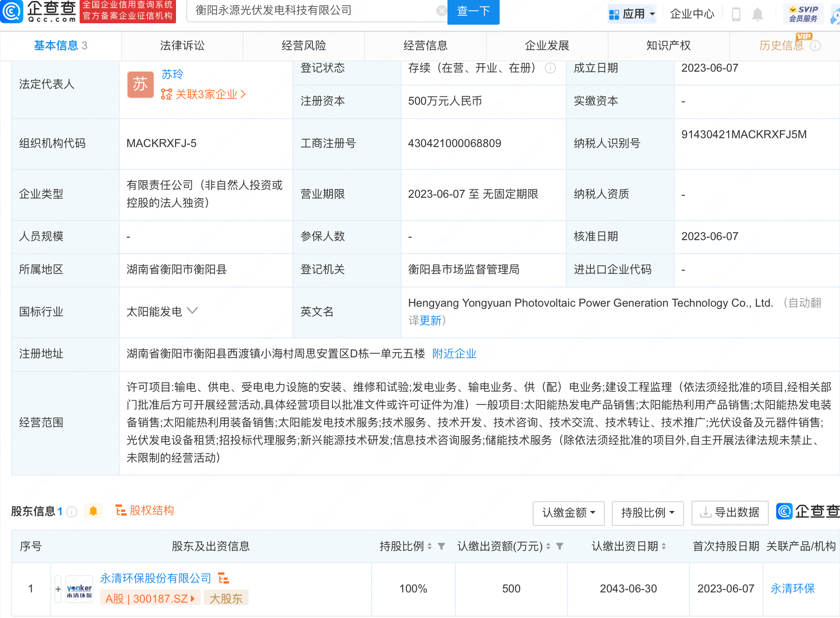Open SVIP member services

tap(803, 13)
